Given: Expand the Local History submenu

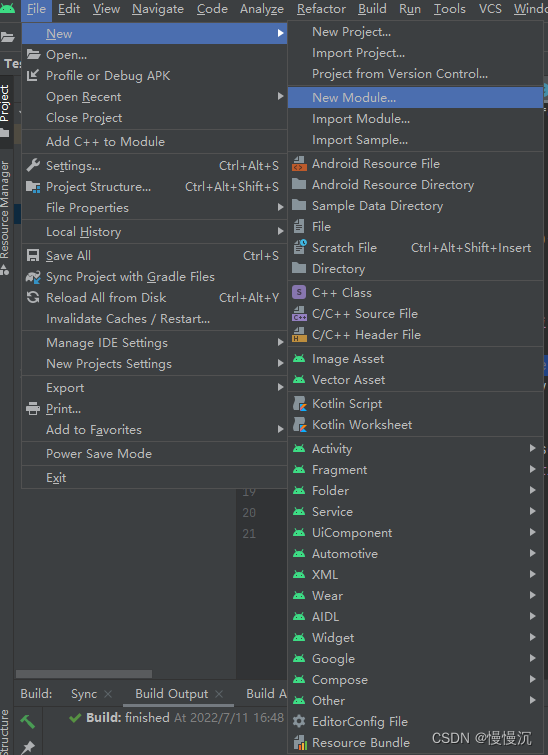Looking at the screenshot, I should [280, 232].
